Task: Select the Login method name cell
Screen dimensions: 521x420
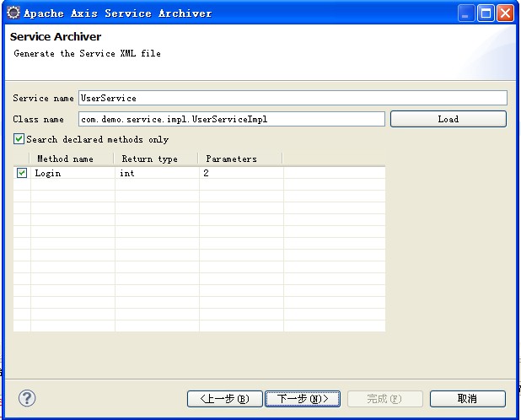Action: 73,173
